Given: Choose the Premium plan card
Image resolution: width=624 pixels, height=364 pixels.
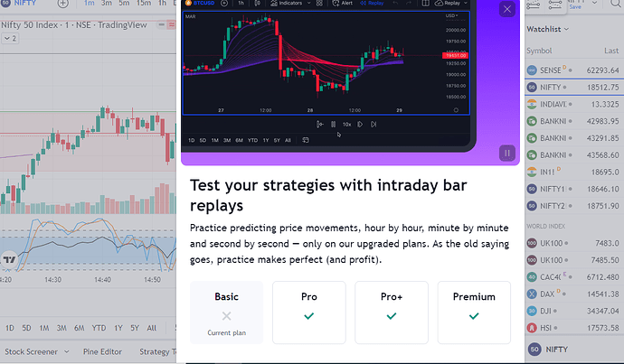Looking at the screenshot, I should click(474, 313).
